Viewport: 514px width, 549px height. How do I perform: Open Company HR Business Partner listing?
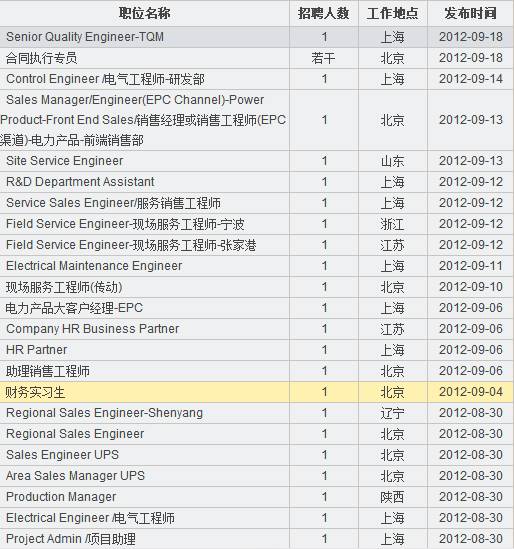[x=93, y=329]
